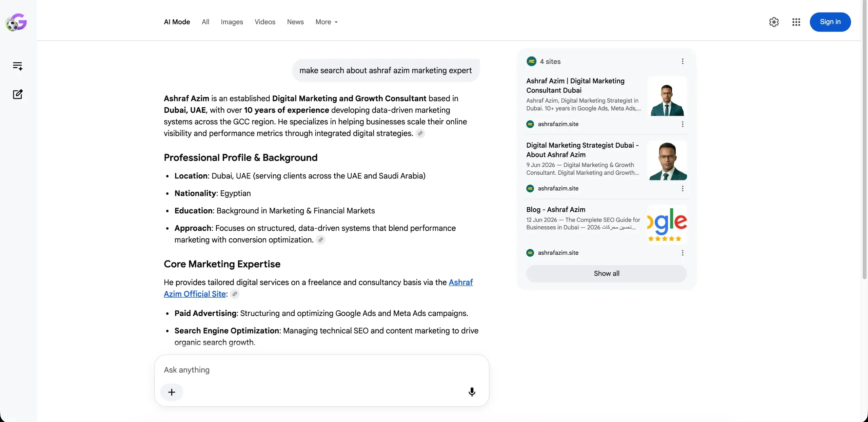Switch to the News tab
This screenshot has width=868, height=422.
tap(295, 22)
